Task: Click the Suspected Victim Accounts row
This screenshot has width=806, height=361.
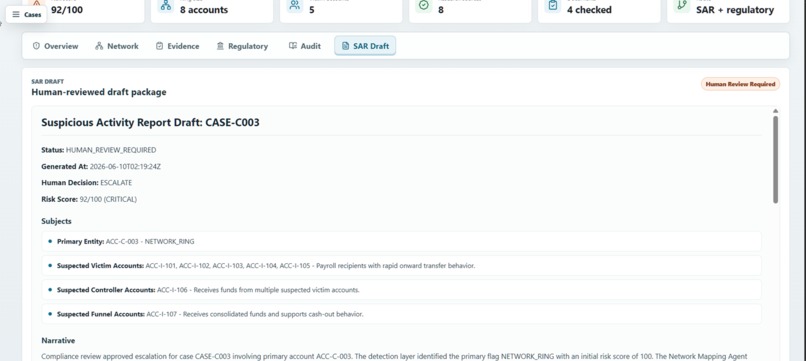Action: click(x=401, y=266)
